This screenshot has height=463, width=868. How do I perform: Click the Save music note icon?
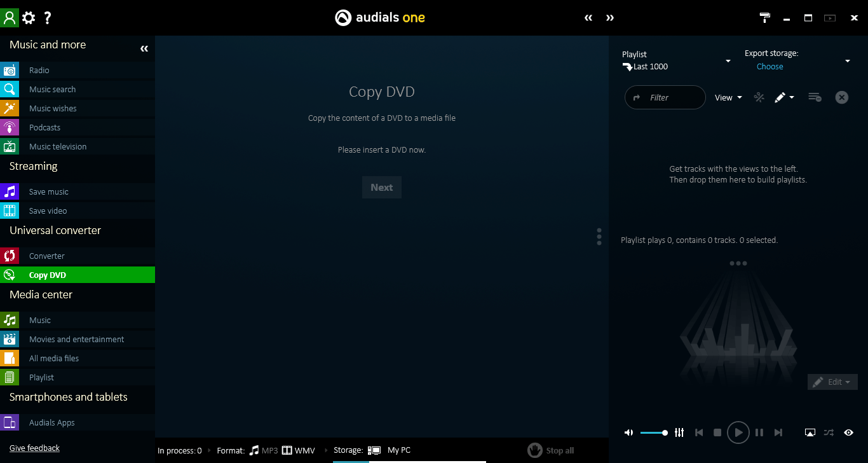(10, 191)
